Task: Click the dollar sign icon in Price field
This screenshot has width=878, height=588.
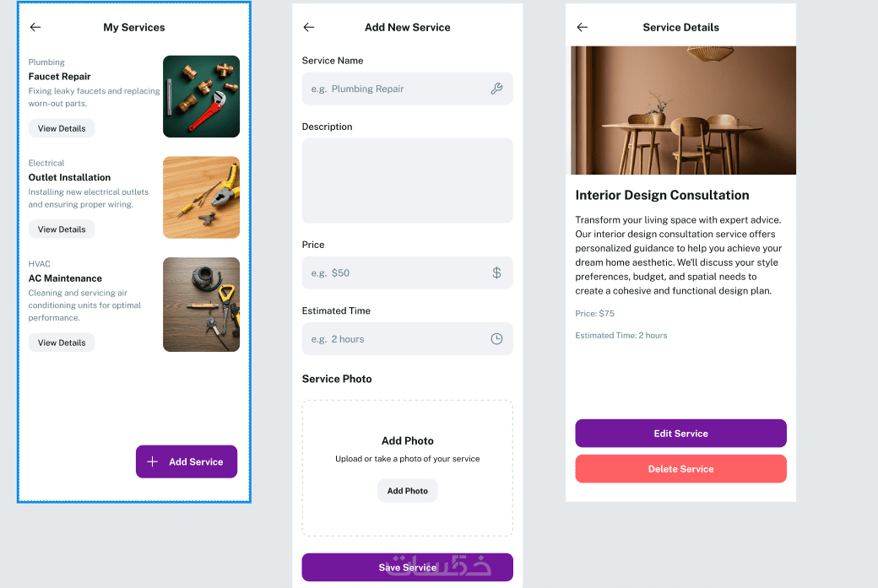Action: [x=496, y=273]
